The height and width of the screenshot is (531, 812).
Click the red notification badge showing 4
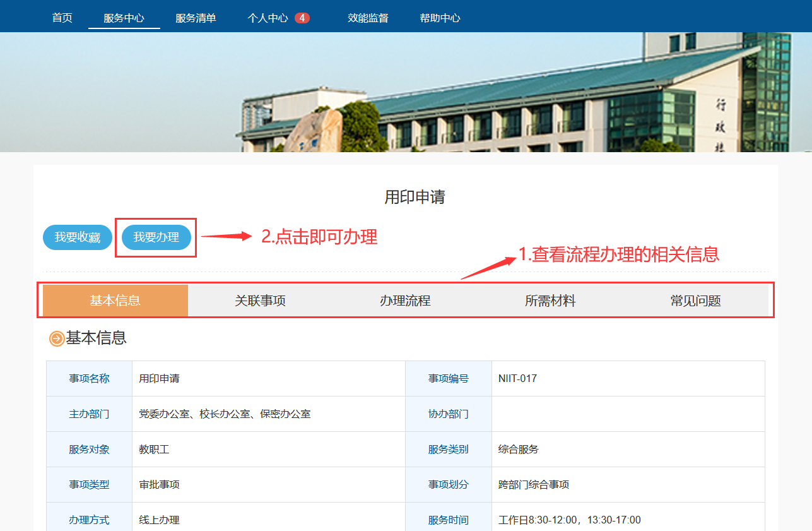coord(302,18)
